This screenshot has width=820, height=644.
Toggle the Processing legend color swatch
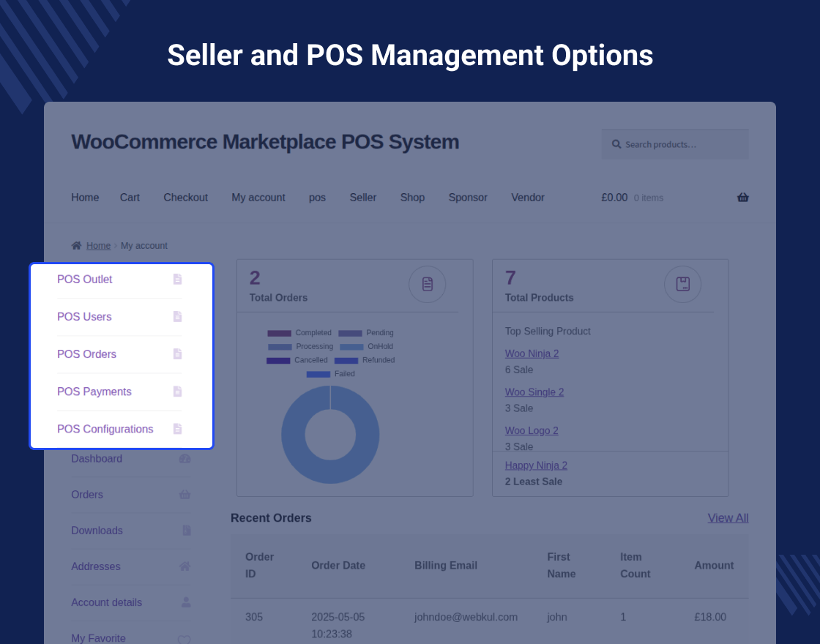click(280, 347)
